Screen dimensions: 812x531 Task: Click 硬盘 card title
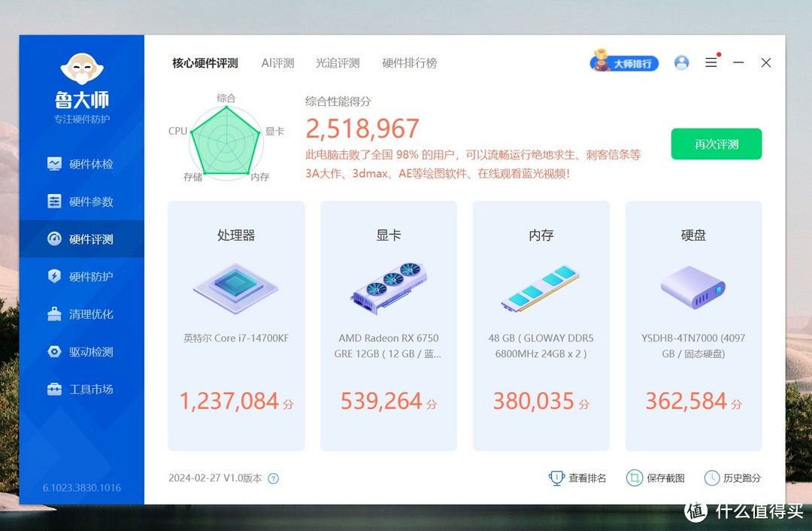point(693,235)
